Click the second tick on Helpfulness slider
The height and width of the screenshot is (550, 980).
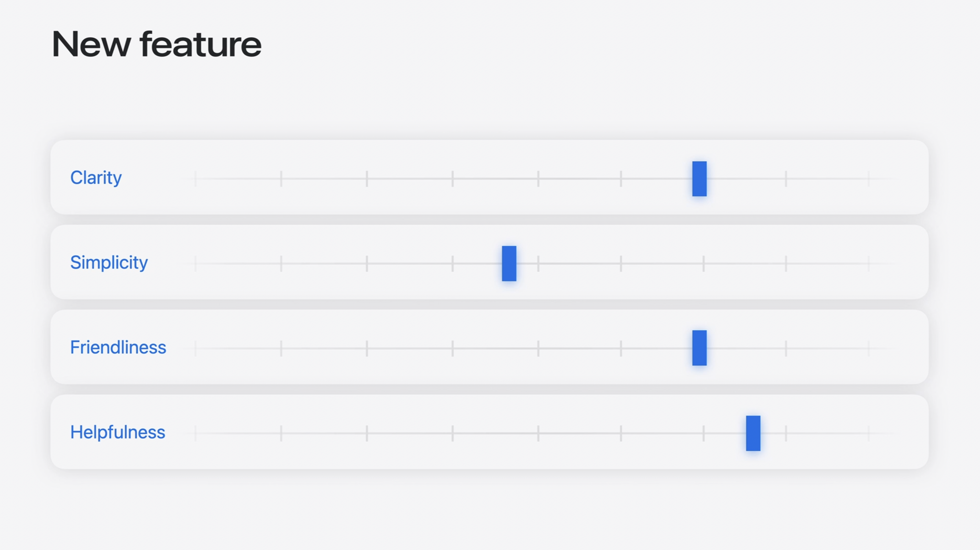point(281,433)
